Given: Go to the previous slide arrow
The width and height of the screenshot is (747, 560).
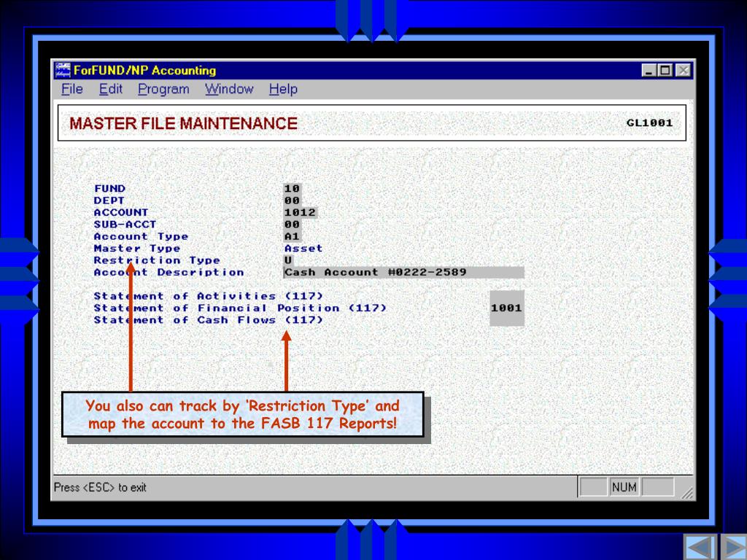Looking at the screenshot, I should tap(700, 547).
